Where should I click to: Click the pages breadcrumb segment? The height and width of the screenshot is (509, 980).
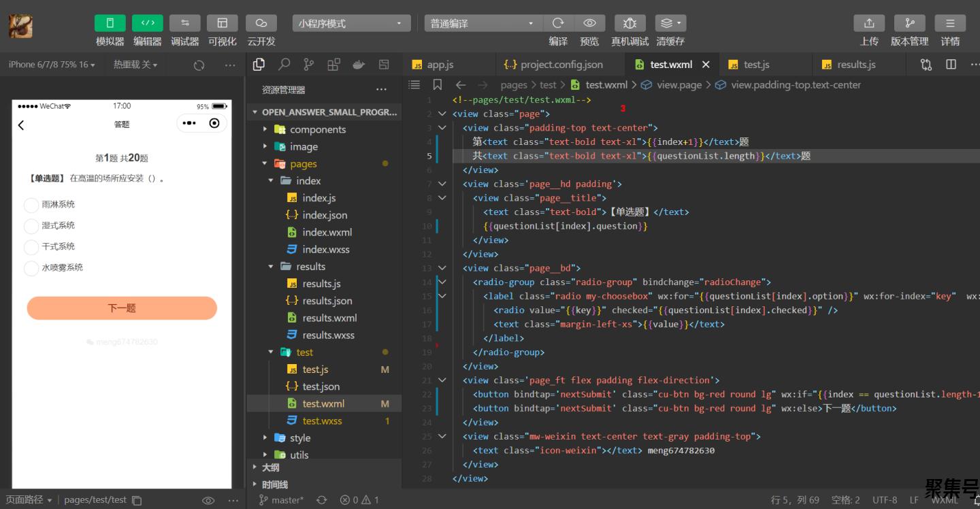tap(514, 85)
